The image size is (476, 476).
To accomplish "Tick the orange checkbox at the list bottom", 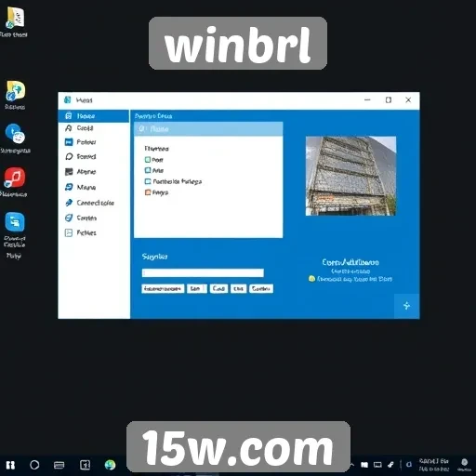I will pyautogui.click(x=148, y=192).
